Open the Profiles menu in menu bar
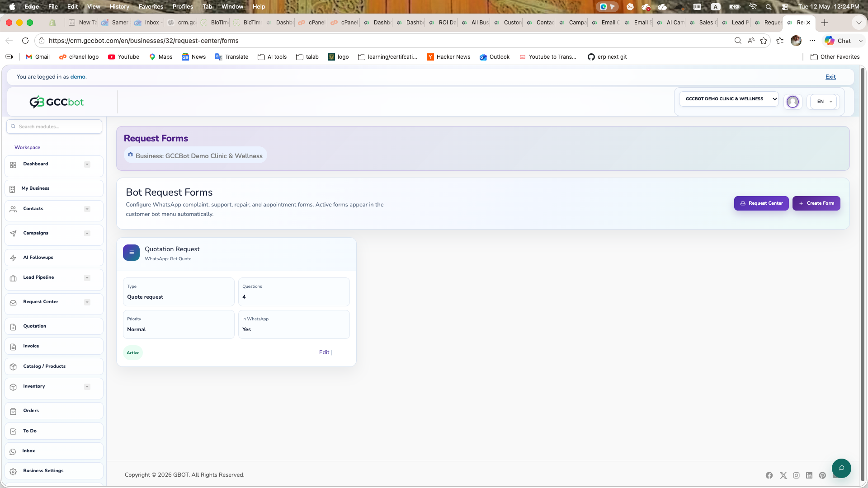The image size is (868, 488). (183, 6)
